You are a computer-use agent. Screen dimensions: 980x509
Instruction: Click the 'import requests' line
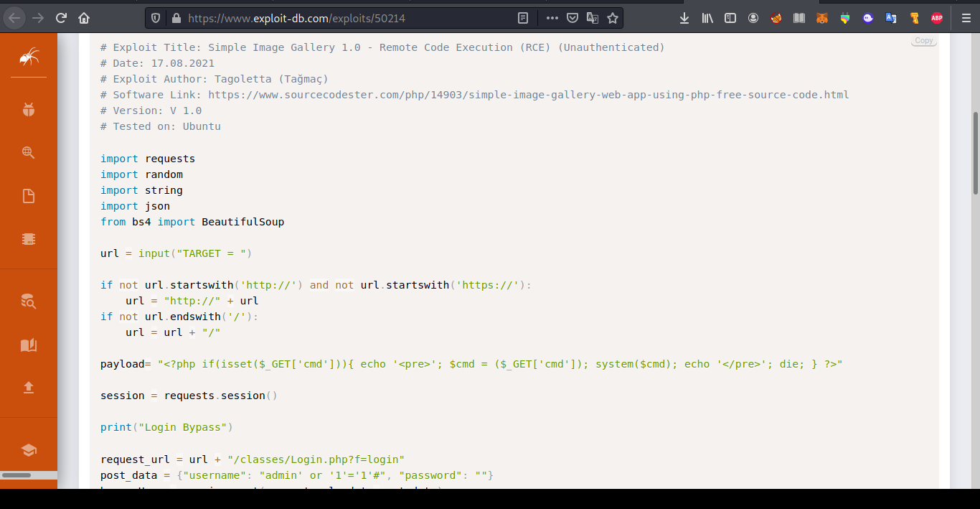point(148,159)
